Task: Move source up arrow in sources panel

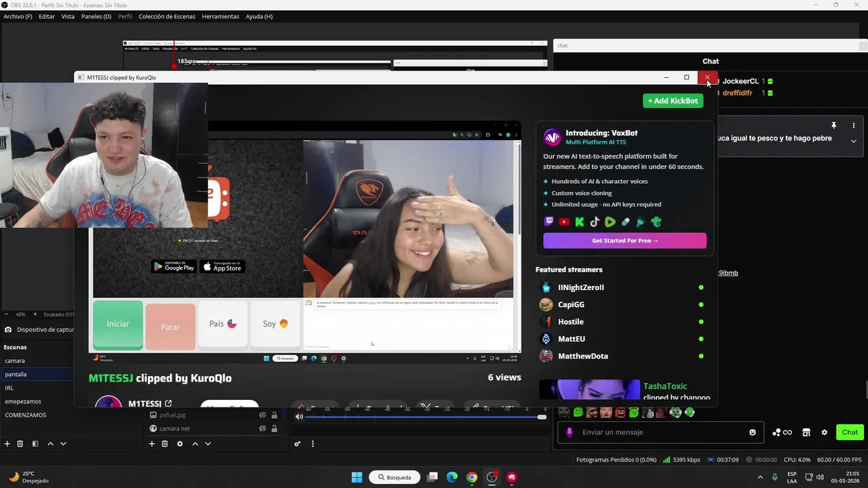Action: (195, 444)
